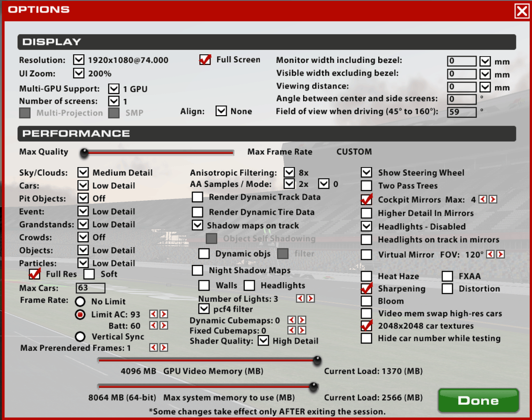This screenshot has height=420, width=532.
Task: Open Multi-GPU Support dropdown
Action: [x=114, y=89]
